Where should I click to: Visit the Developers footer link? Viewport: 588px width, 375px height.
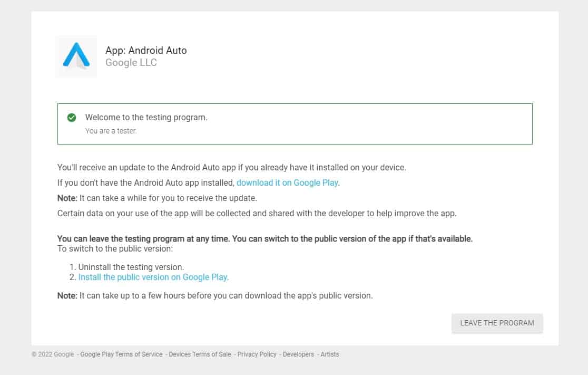pyautogui.click(x=298, y=354)
